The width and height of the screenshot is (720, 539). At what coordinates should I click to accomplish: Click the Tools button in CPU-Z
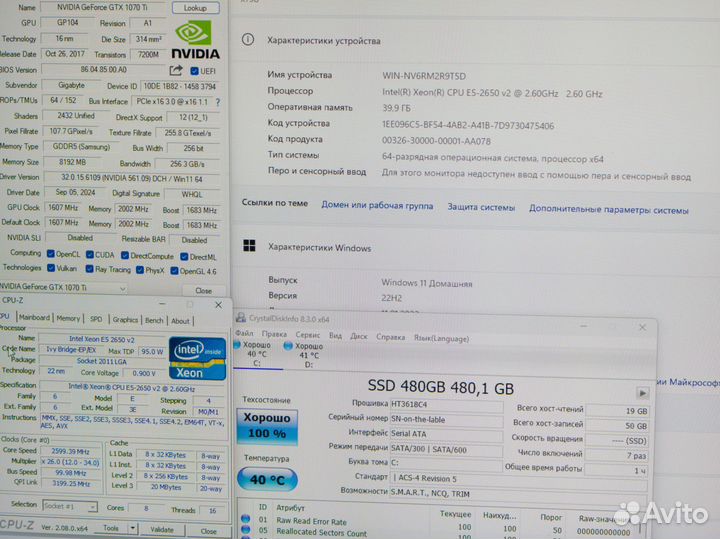pos(111,528)
